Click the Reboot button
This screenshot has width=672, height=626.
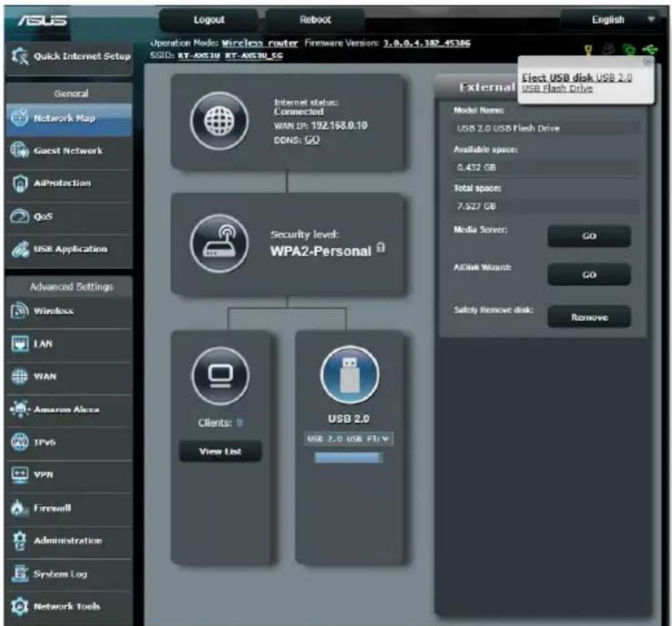[x=315, y=20]
